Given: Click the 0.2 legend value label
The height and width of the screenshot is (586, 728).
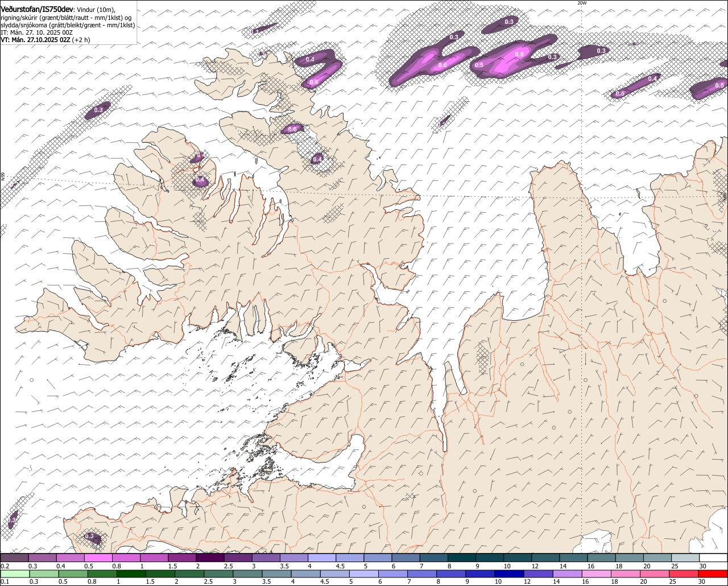Looking at the screenshot, I should 5,566.
